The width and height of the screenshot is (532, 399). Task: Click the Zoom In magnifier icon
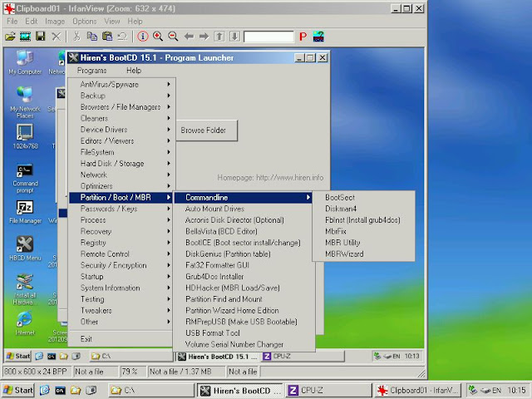pos(158,37)
